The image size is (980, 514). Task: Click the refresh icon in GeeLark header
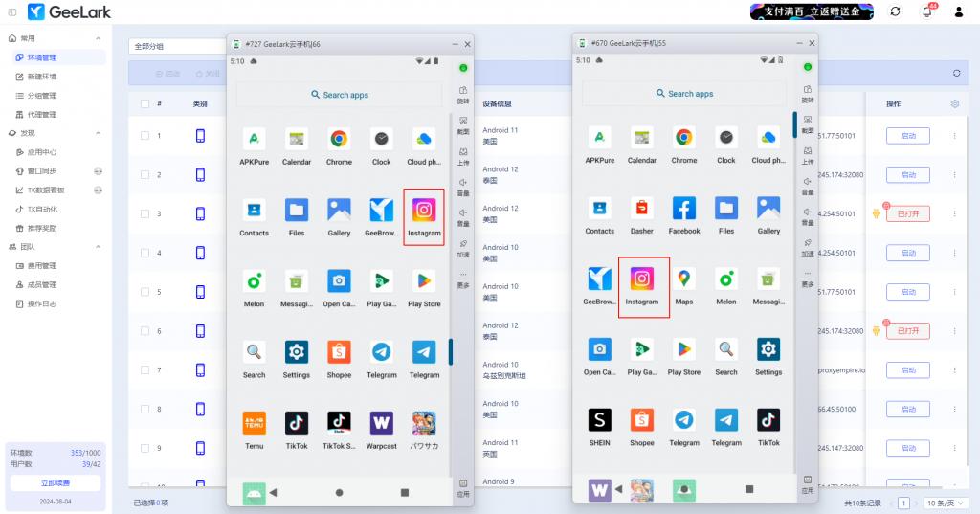(x=895, y=11)
